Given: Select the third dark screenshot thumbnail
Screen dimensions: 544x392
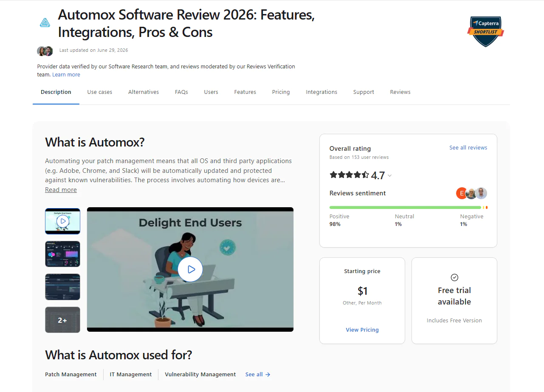Looking at the screenshot, I should (62, 287).
